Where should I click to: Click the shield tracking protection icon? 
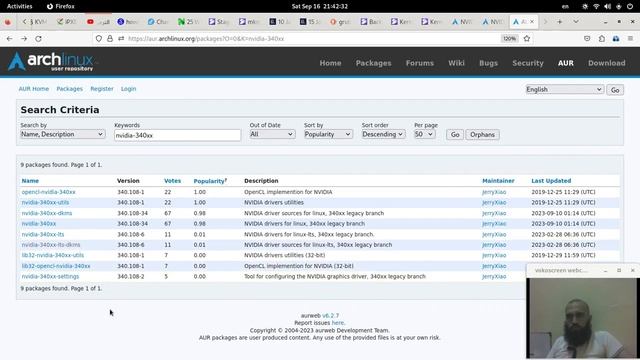click(99, 38)
